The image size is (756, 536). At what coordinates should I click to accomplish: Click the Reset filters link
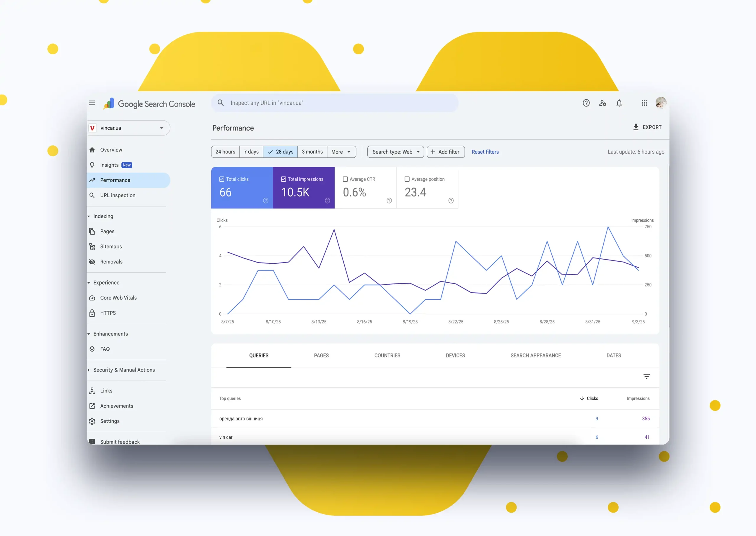(485, 152)
